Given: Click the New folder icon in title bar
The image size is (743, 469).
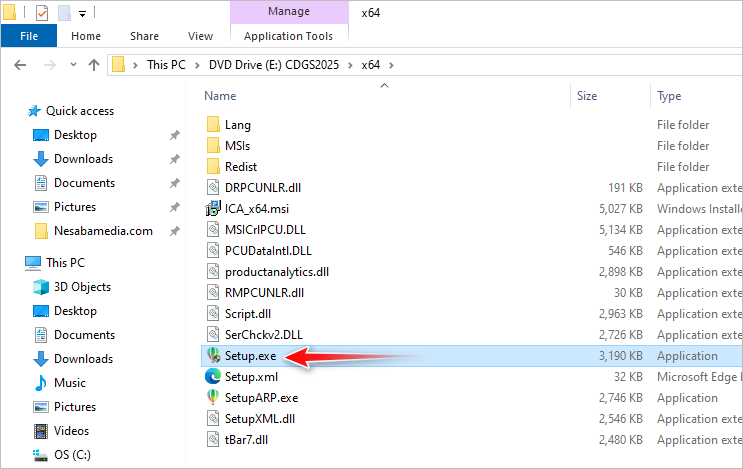Looking at the screenshot, I should [x=64, y=13].
